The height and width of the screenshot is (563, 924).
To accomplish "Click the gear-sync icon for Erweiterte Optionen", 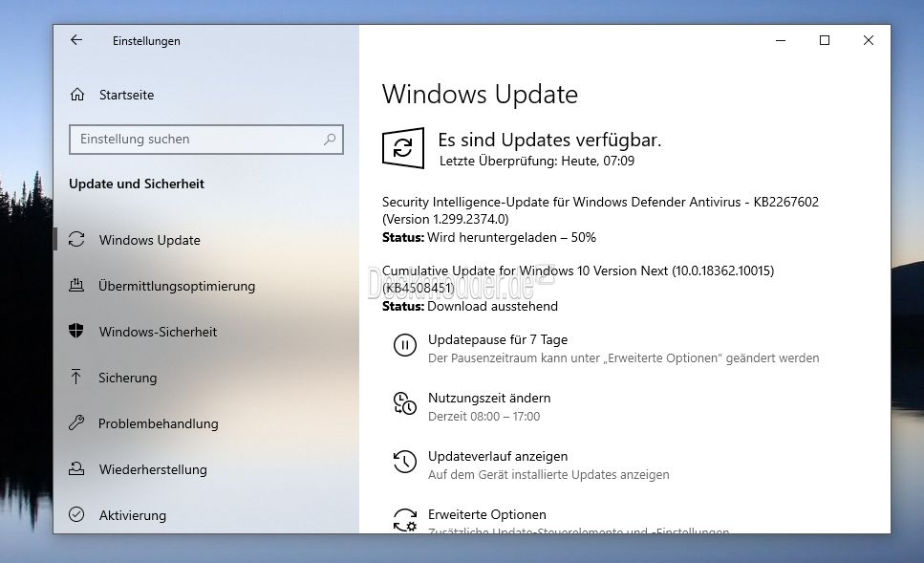I will coord(405,520).
